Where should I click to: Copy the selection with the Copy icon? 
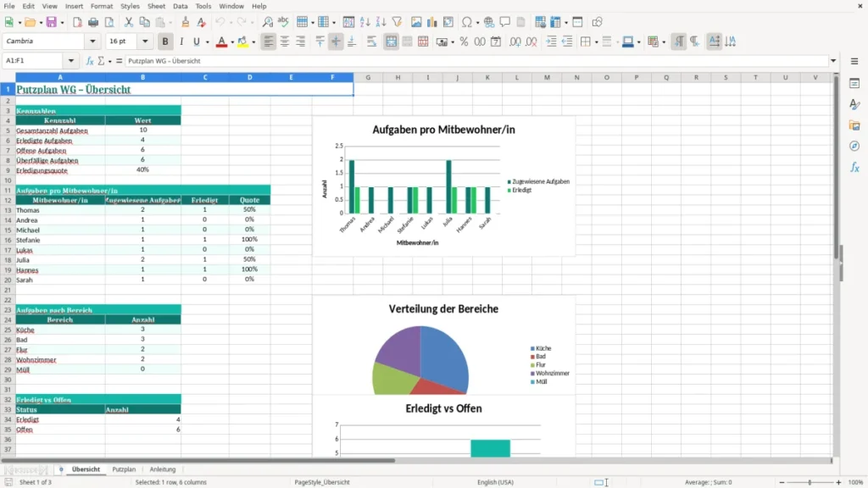coord(144,22)
